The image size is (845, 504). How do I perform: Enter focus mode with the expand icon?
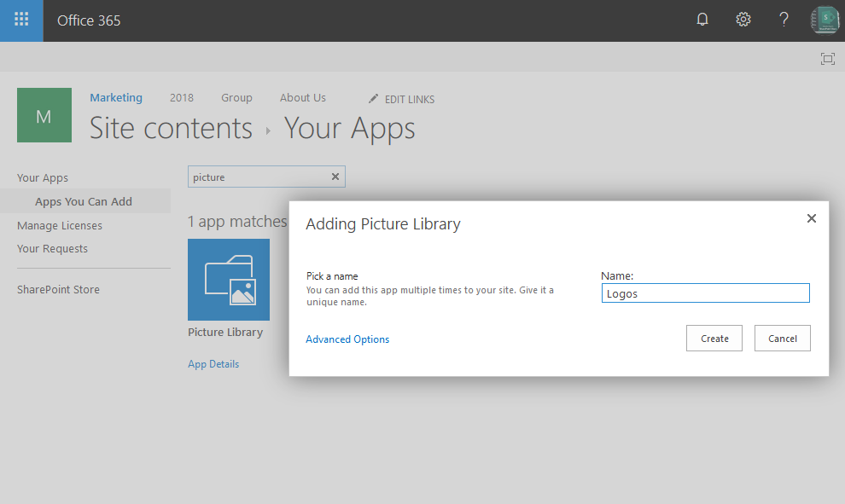827,60
